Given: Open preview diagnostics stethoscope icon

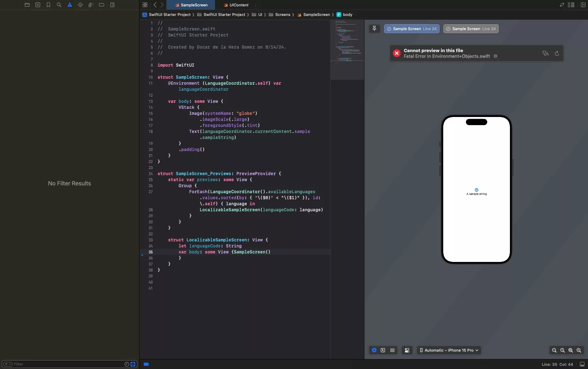Looking at the screenshot, I should 545,53.
